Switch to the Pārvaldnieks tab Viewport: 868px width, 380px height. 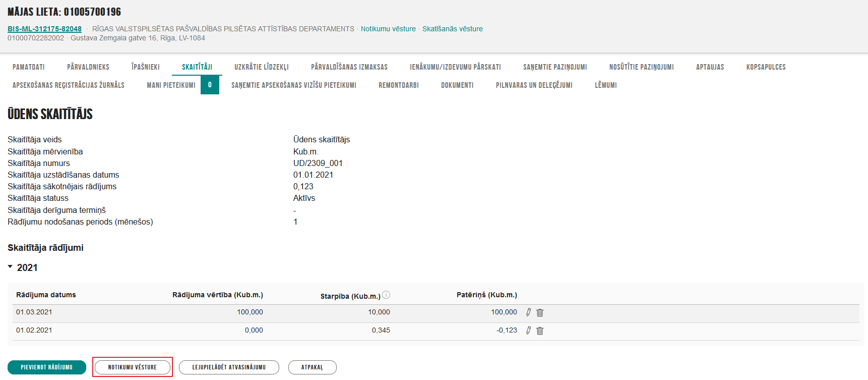tap(88, 67)
